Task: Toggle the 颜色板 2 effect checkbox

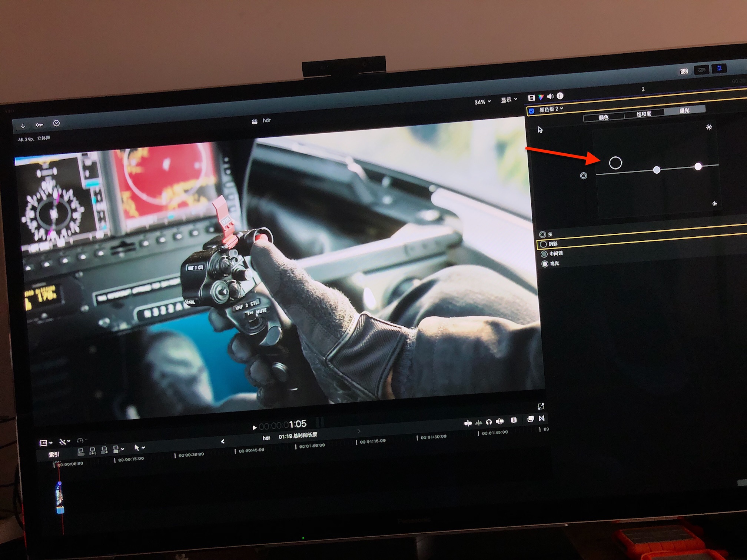Action: click(532, 111)
